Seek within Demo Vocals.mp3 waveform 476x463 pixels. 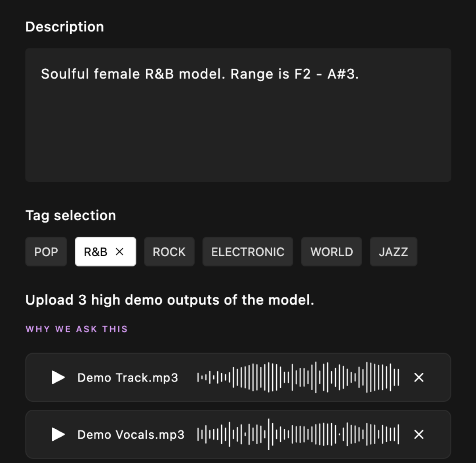coord(298,434)
